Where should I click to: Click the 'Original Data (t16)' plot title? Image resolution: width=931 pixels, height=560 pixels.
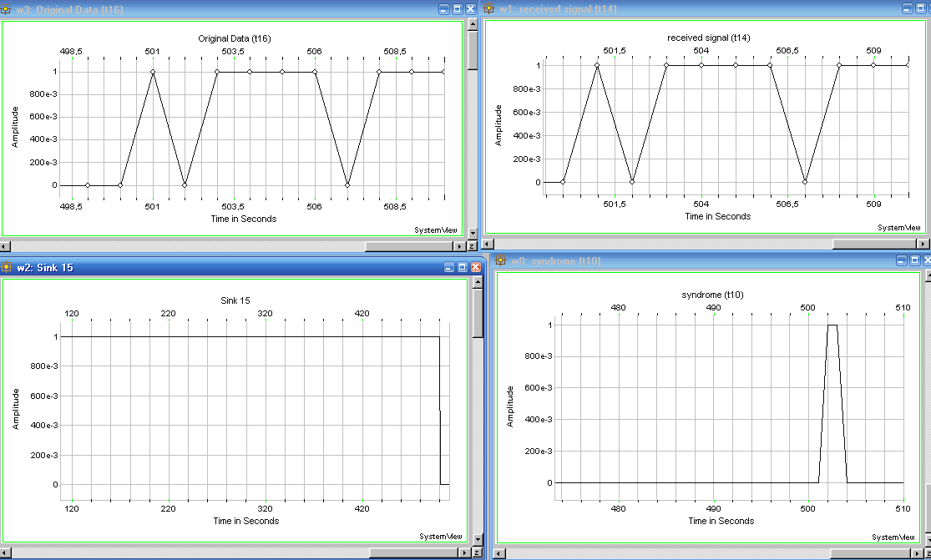pyautogui.click(x=235, y=38)
